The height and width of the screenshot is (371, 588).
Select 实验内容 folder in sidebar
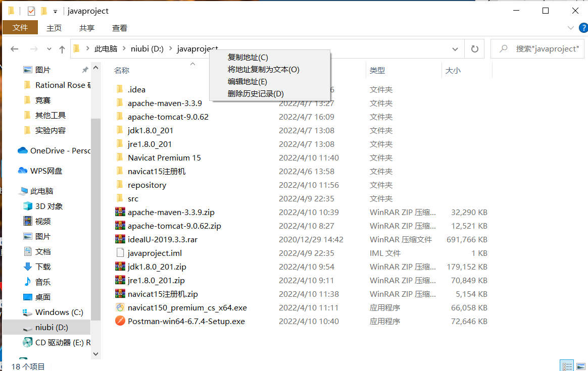pos(50,130)
